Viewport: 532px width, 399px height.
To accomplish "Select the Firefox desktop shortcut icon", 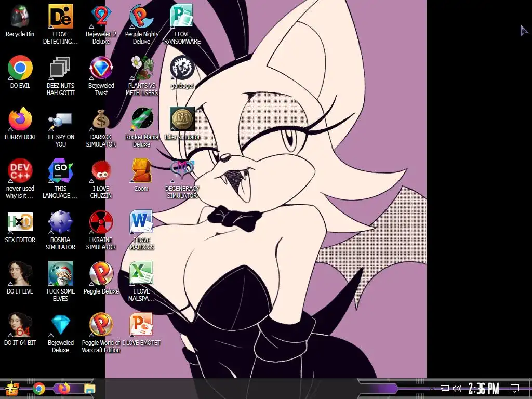I will tap(20, 119).
